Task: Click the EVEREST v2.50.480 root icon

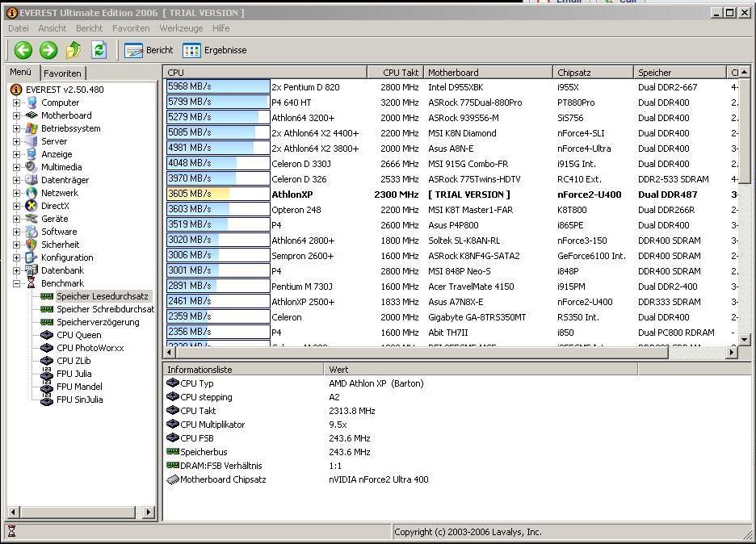Action: 16,89
